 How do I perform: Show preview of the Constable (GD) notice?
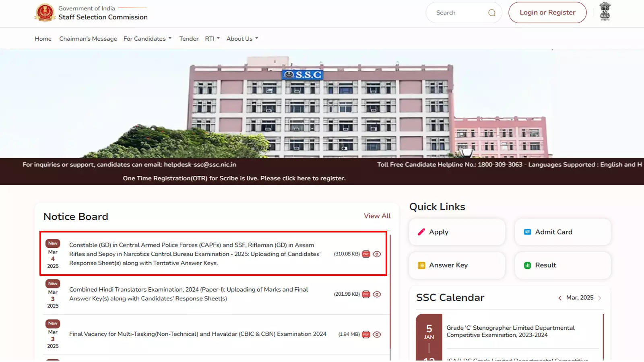coord(377,254)
